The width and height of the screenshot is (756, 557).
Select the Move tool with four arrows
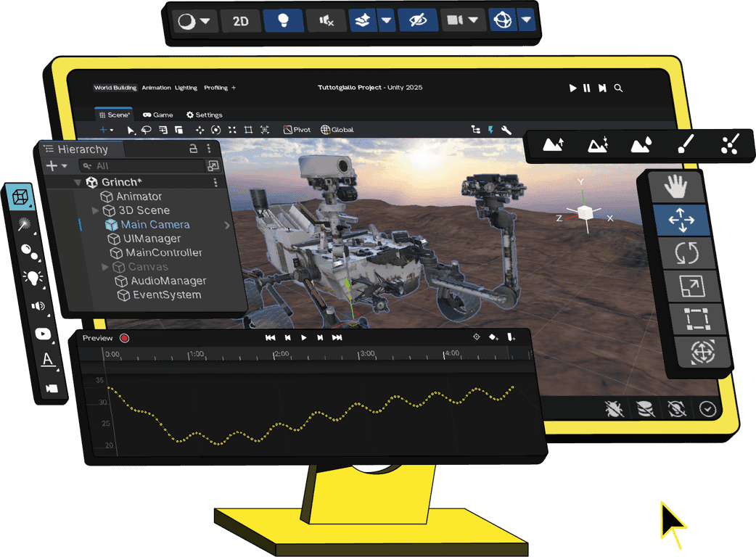(x=680, y=220)
